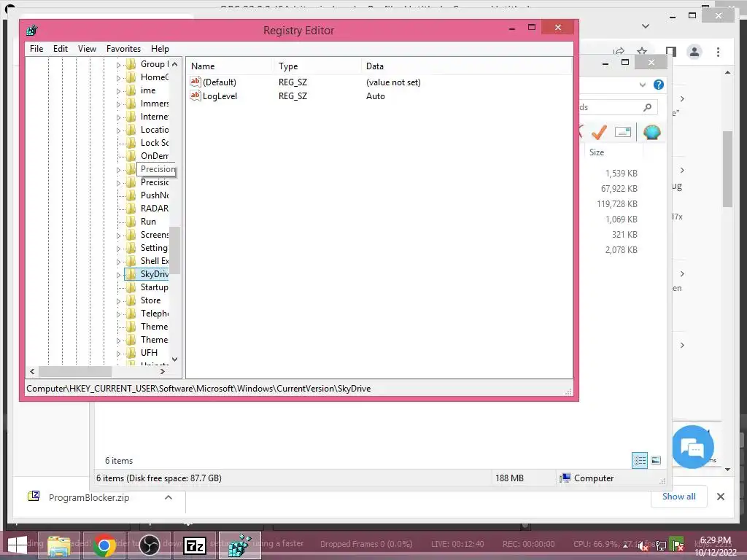Switch to details view icon in file window
Viewport: 747px width, 560px height.
pos(639,460)
